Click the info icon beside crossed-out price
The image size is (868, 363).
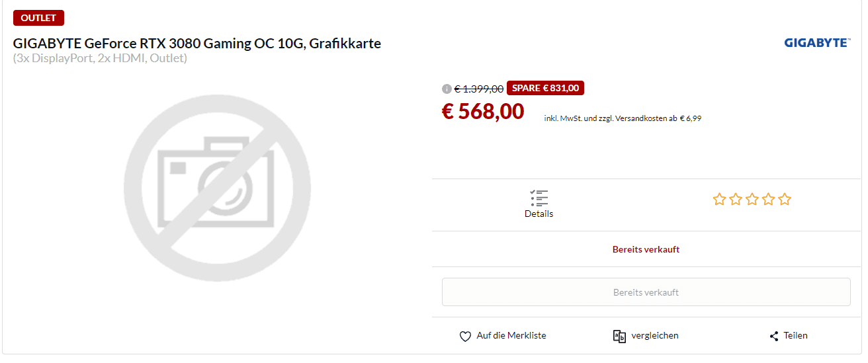(447, 89)
